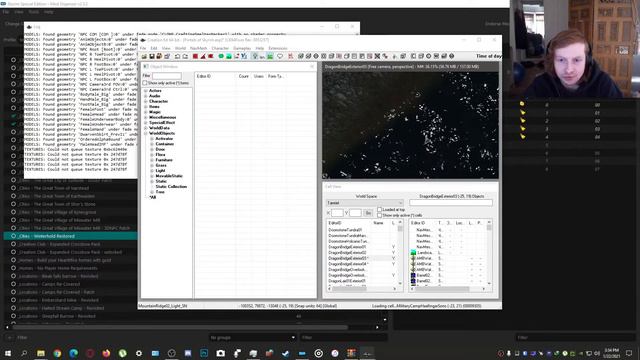Click the Landscape green icon in cell objects list
640x360 pixels.
tap(413, 253)
